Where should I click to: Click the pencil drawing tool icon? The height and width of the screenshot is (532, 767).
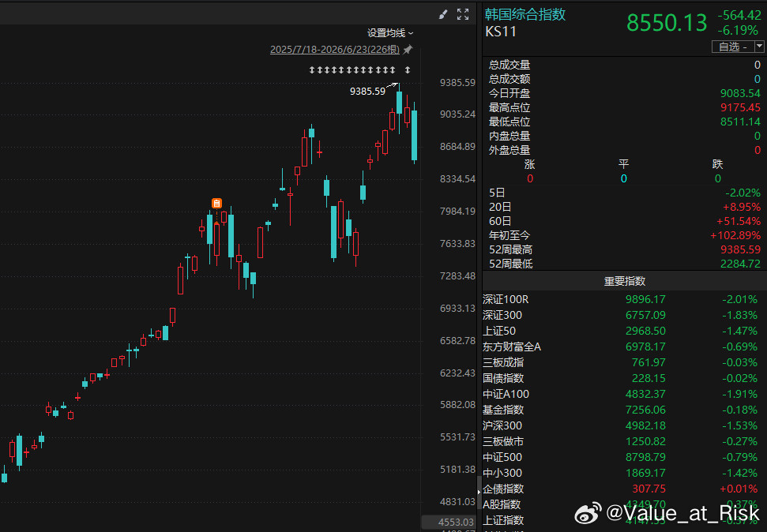tap(443, 14)
